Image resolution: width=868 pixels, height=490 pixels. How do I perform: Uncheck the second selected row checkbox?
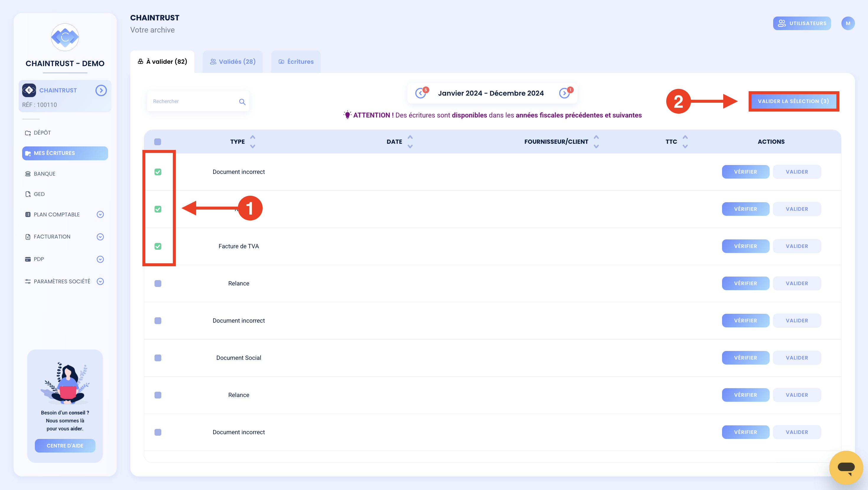tap(158, 209)
